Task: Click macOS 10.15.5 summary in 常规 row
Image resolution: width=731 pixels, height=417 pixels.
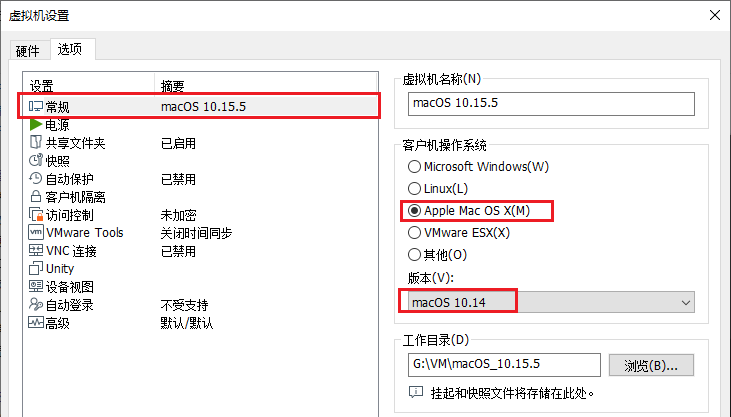Action: [x=203, y=107]
